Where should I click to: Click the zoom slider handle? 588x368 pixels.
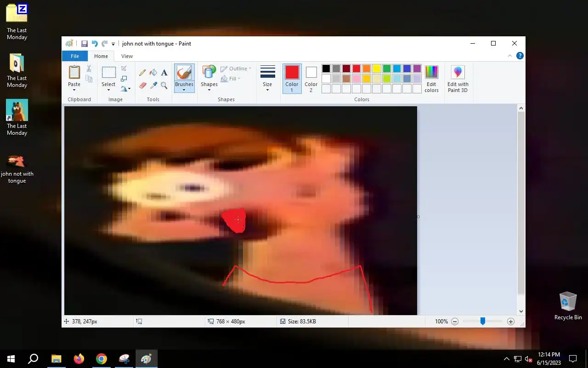pos(482,322)
